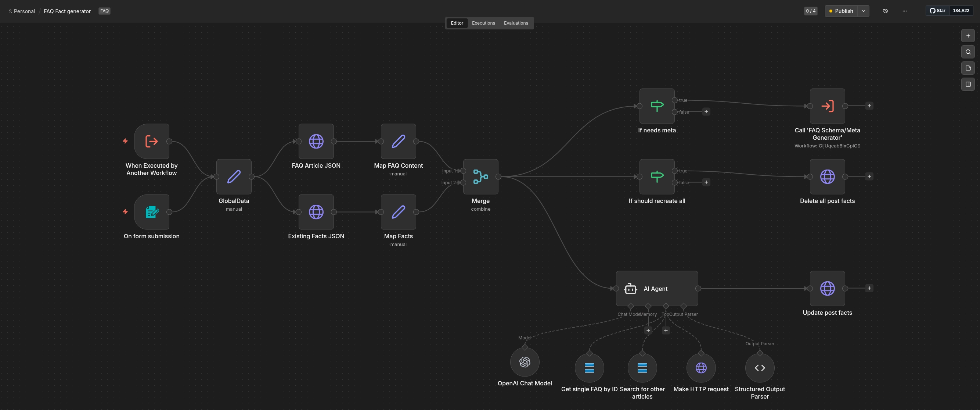The height and width of the screenshot is (410, 980).
Task: Expand the Publish dropdown arrow
Action: 864,11
